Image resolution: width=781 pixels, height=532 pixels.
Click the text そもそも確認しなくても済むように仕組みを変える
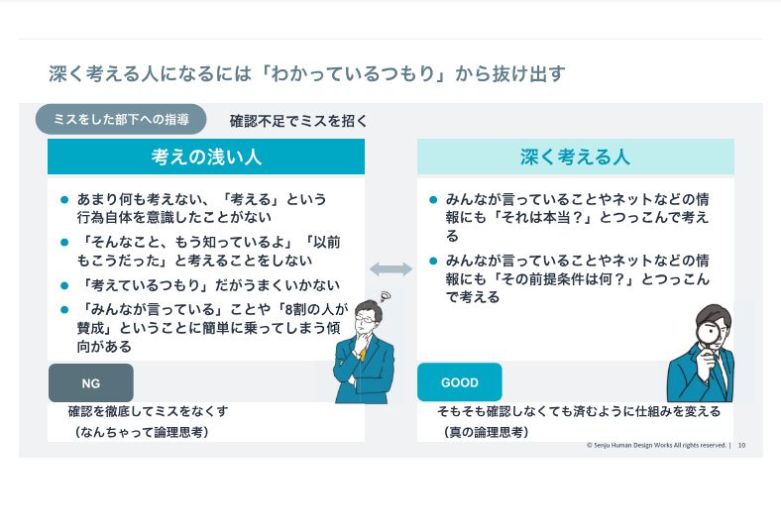coord(579,411)
